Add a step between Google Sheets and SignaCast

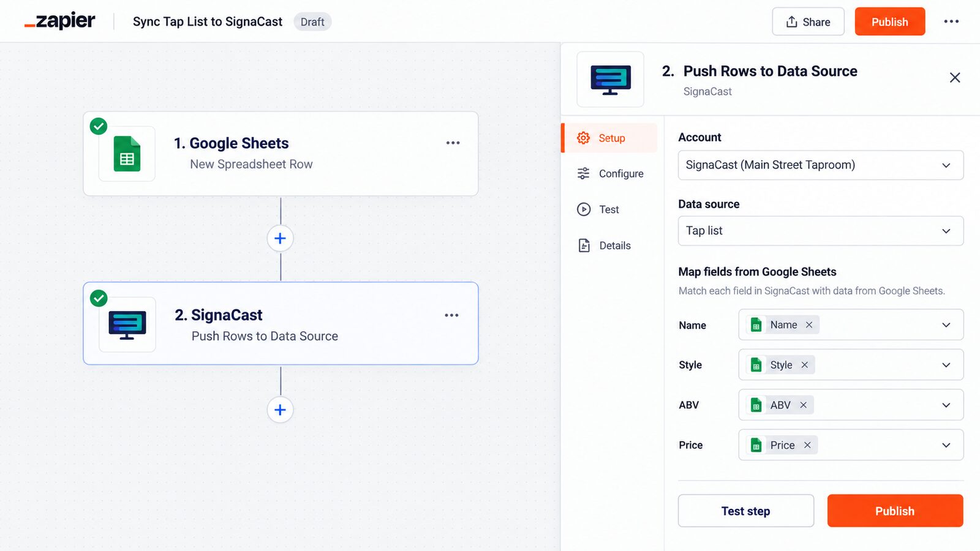click(x=280, y=238)
